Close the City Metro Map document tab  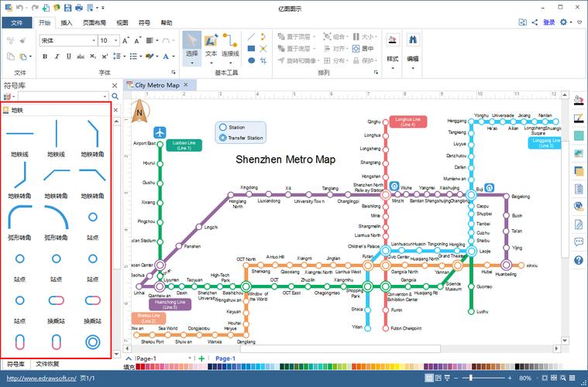coord(186,85)
